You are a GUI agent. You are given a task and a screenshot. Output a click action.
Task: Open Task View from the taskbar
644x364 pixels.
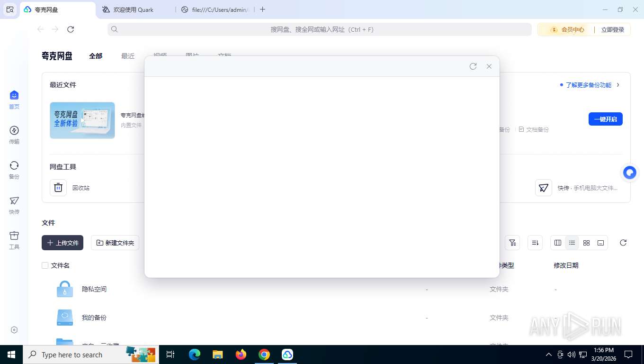coord(171,355)
